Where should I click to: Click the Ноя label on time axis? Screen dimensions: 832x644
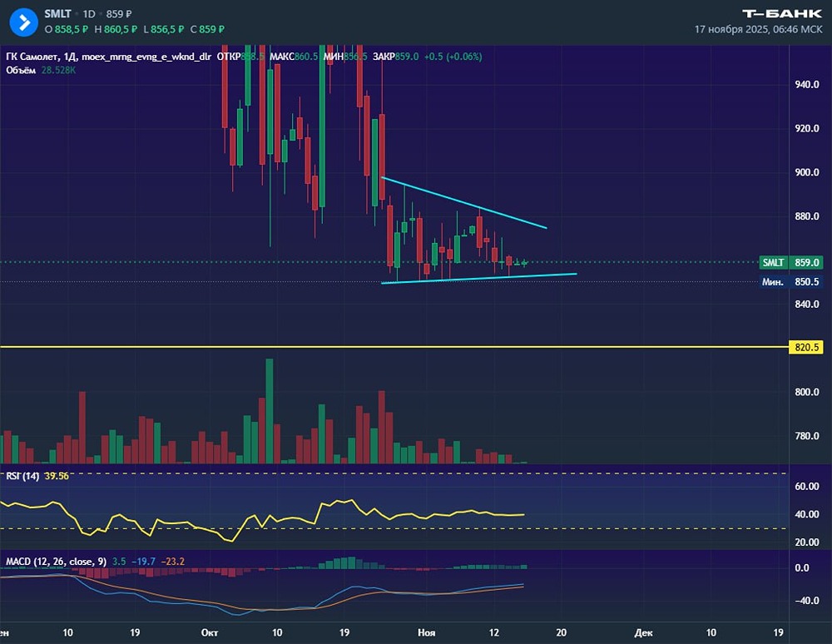point(427,633)
